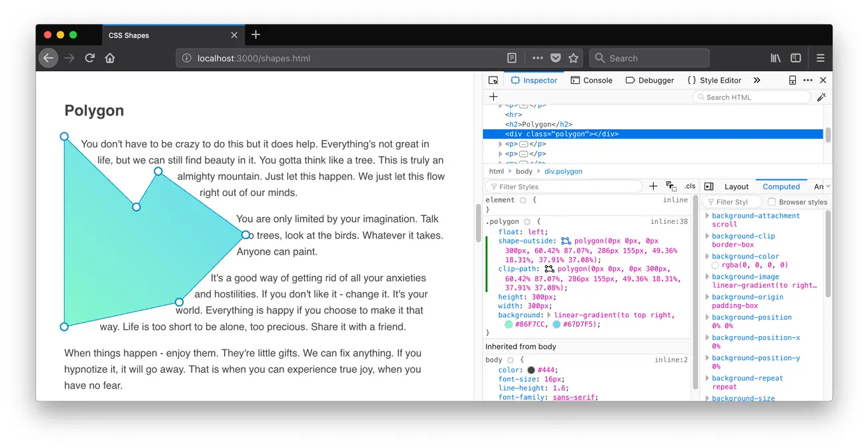
Task: Click the #86F7CC color swatch
Action: 509,325
